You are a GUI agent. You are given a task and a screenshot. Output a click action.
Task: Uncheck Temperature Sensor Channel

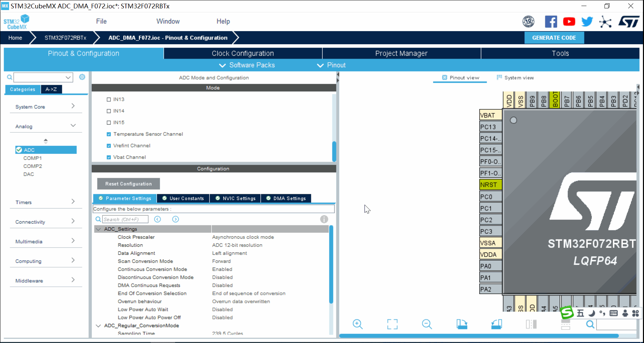pos(108,134)
